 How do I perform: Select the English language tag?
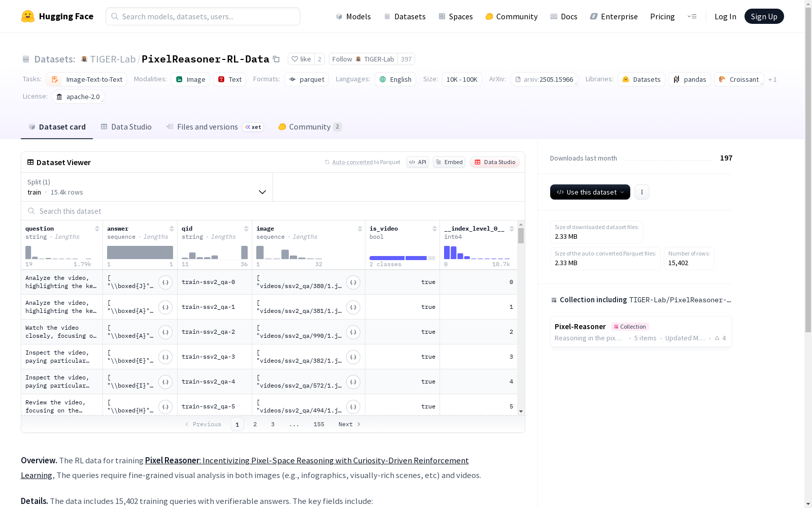click(x=395, y=79)
